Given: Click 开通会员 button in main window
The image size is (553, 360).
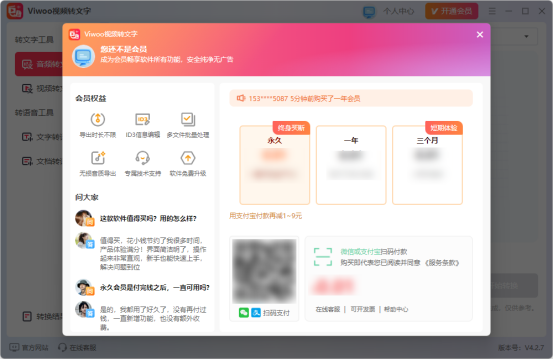Looking at the screenshot, I should tap(451, 11).
